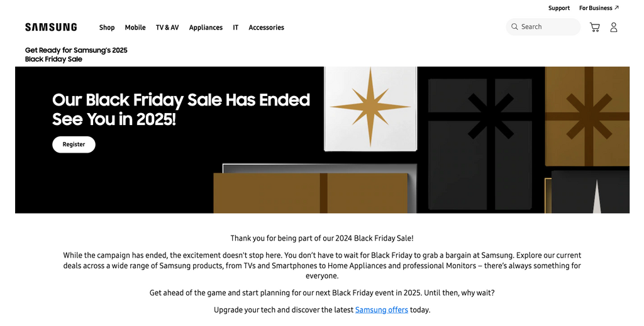
Task: Open the user account icon
Action: click(614, 27)
